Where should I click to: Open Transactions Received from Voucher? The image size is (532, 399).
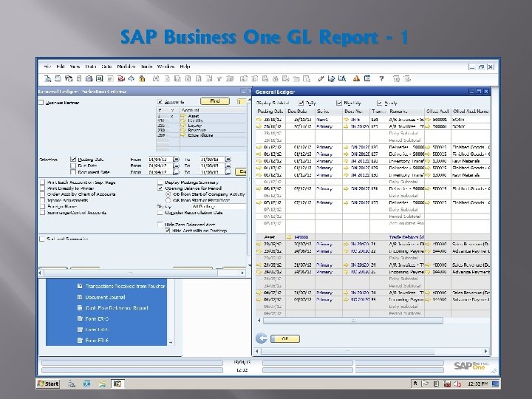coord(125,286)
